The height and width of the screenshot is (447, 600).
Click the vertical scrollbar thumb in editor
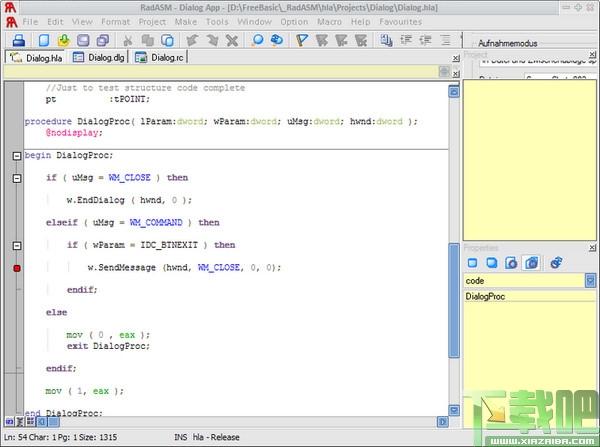[x=454, y=300]
